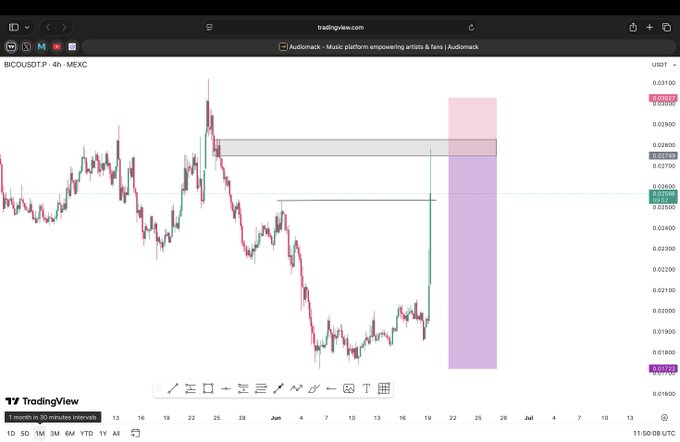Click the 0.02748 entry price label

click(x=663, y=156)
